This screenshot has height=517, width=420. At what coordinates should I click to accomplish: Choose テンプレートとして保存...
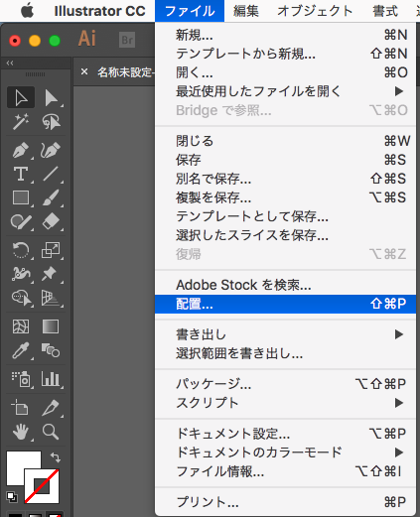[285, 216]
